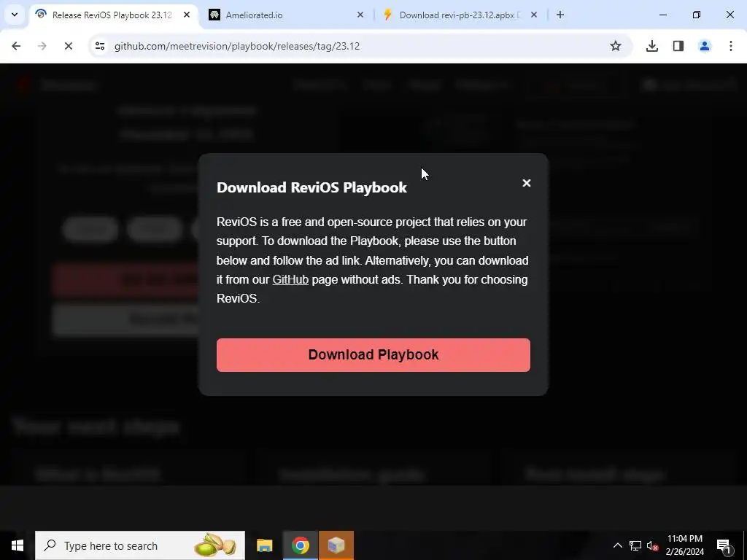Click the Chrome icon in the taskbar
The height and width of the screenshot is (560, 747).
point(300,545)
